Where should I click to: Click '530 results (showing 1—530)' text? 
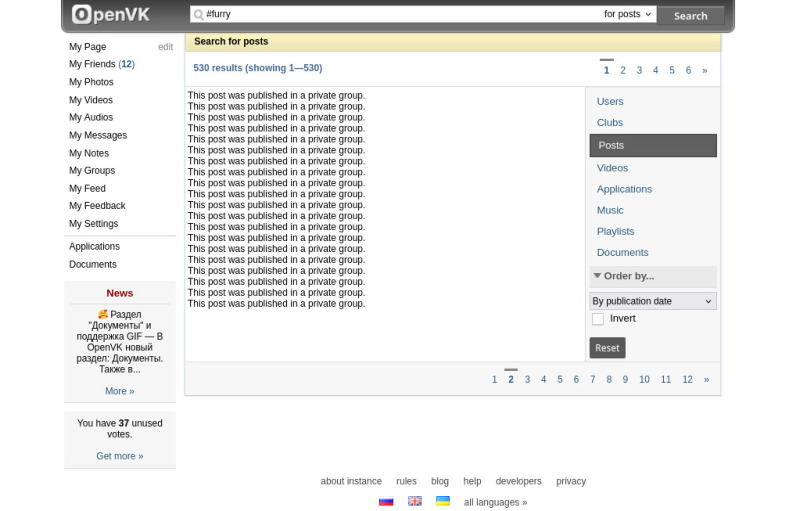(258, 68)
